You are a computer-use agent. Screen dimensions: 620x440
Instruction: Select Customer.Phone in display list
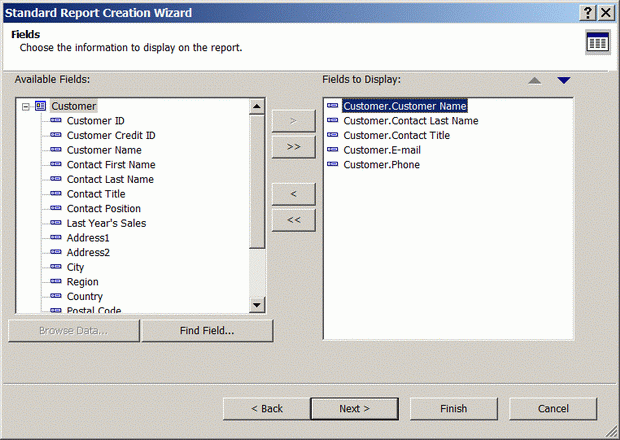coord(381,164)
